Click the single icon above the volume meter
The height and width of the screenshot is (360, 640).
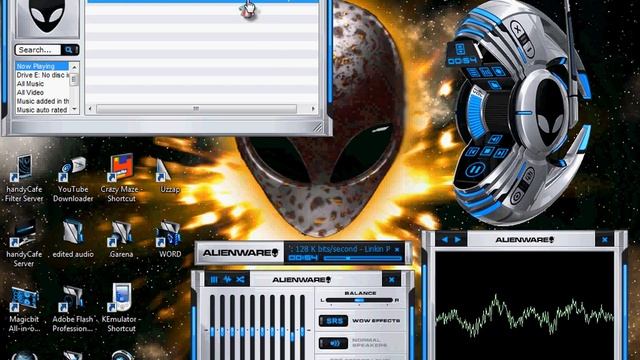tap(494, 84)
